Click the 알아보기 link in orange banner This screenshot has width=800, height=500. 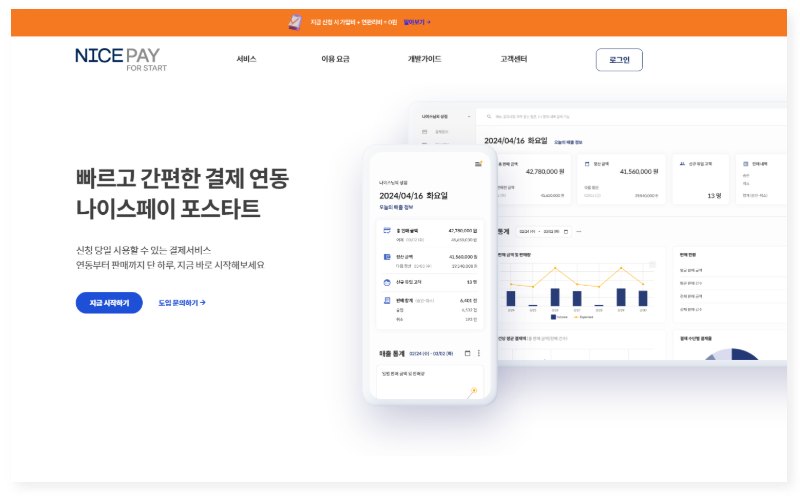click(417, 22)
